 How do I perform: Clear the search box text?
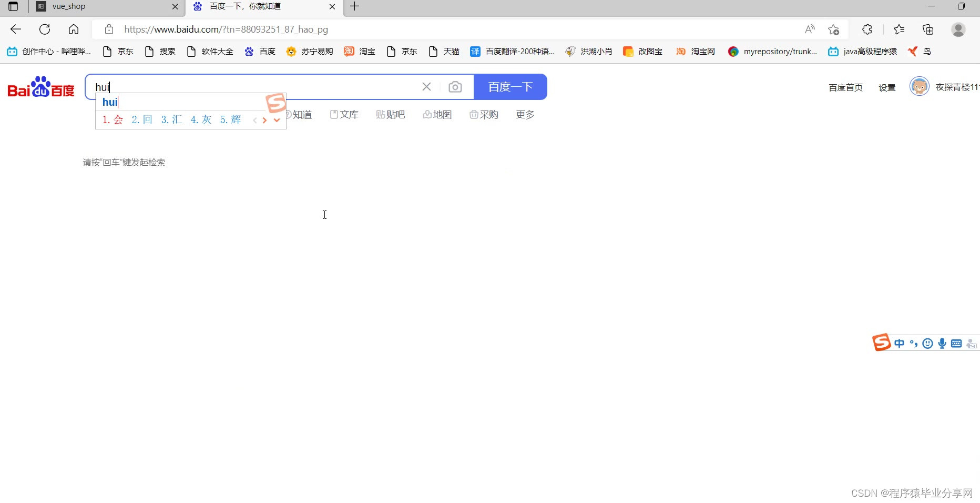(x=426, y=87)
